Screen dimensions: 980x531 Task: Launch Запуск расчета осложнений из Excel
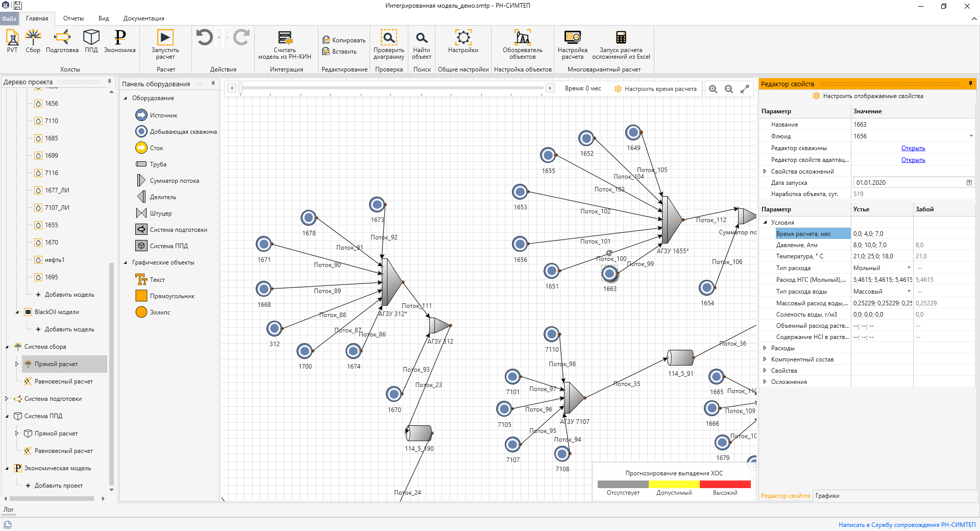click(621, 44)
